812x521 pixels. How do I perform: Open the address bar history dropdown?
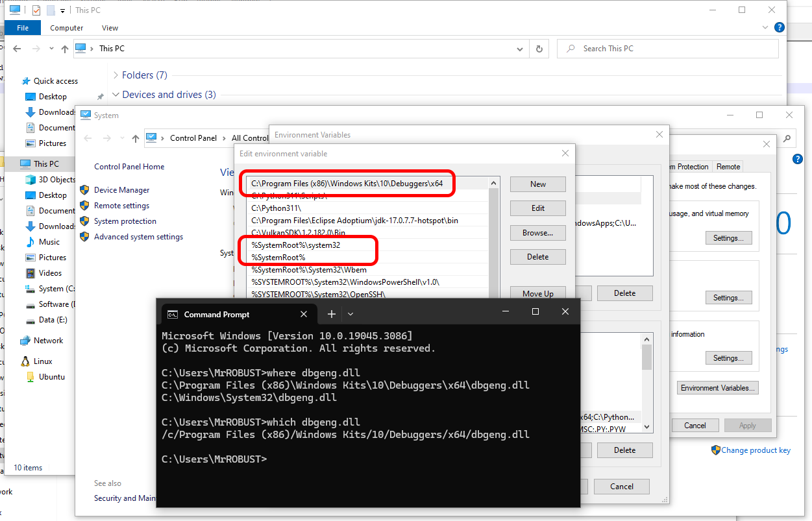(x=519, y=48)
